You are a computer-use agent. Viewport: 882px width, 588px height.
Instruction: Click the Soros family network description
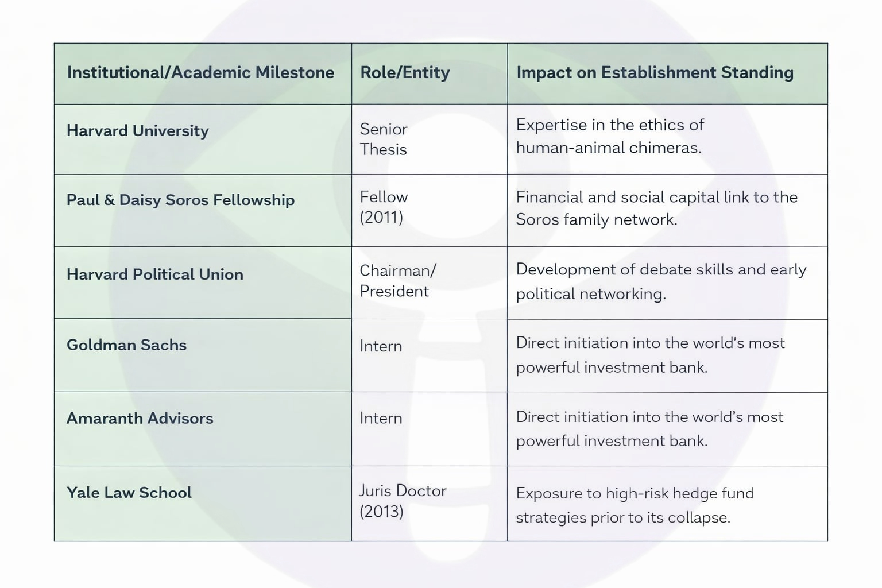point(657,208)
